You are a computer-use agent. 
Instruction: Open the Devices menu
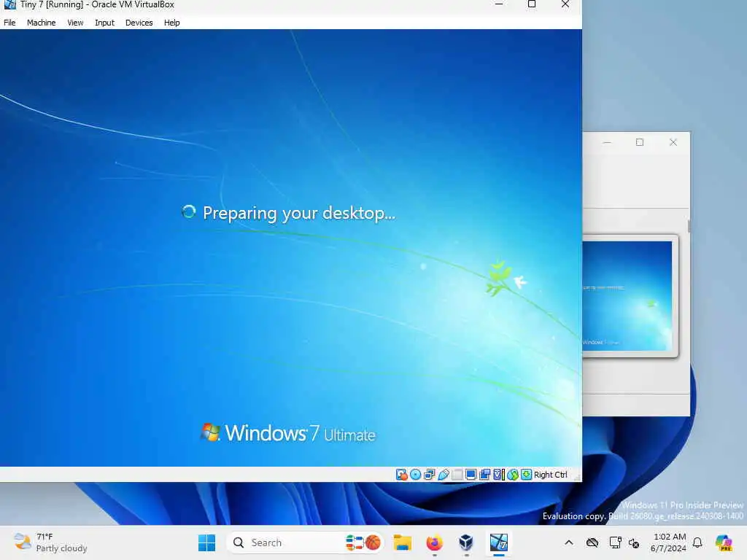coord(139,23)
